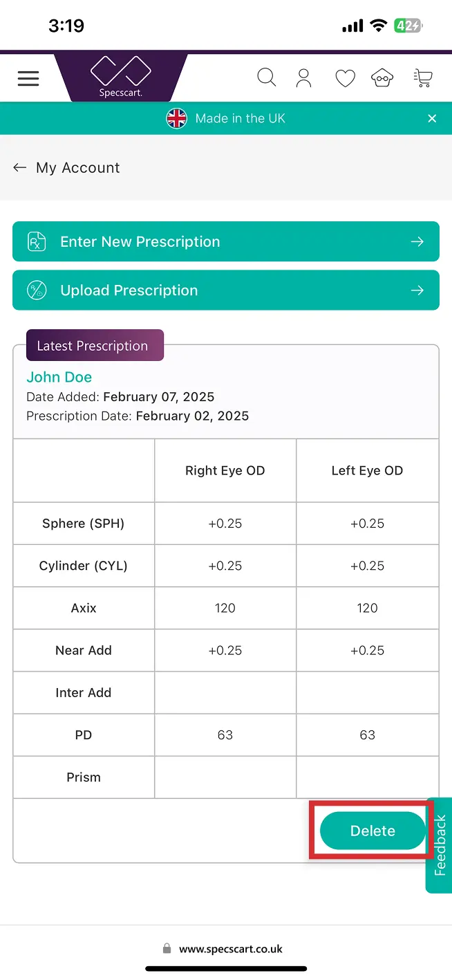Screen dimensions: 452x980
Task: Open the search icon
Action: point(267,77)
